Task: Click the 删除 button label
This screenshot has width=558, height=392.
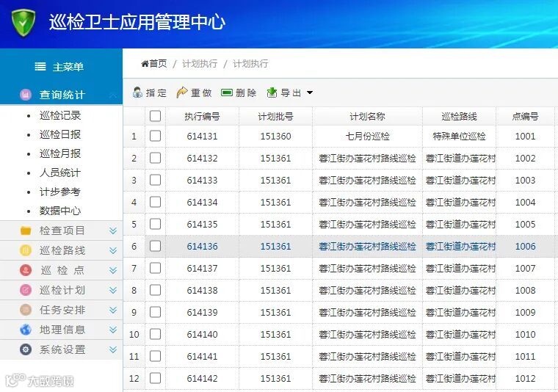Action: coord(246,92)
